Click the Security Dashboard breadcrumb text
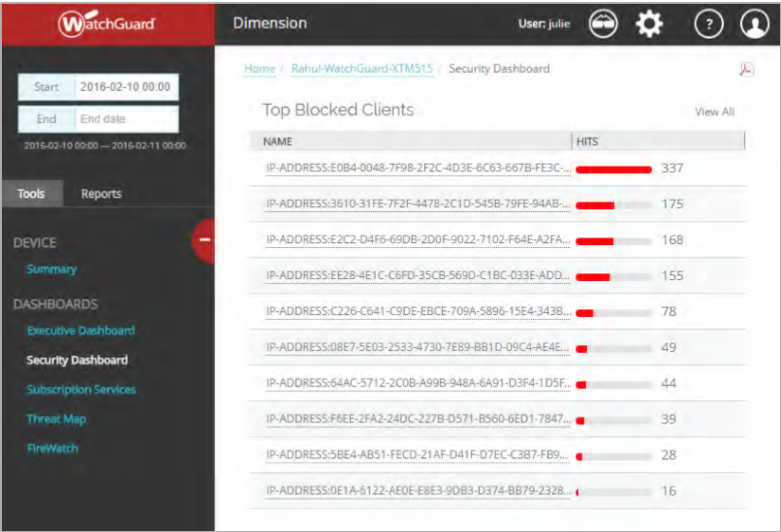The image size is (781, 532). (499, 69)
